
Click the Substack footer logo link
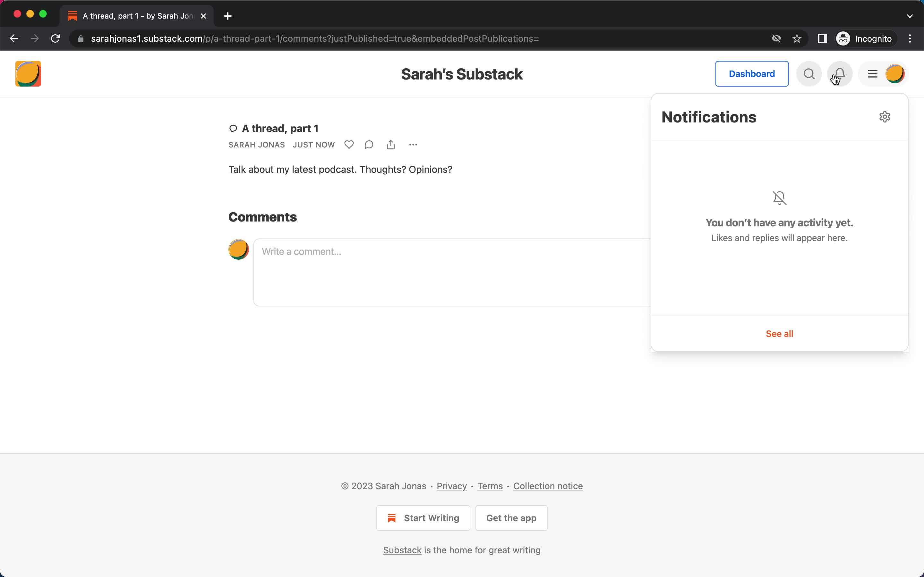point(402,550)
